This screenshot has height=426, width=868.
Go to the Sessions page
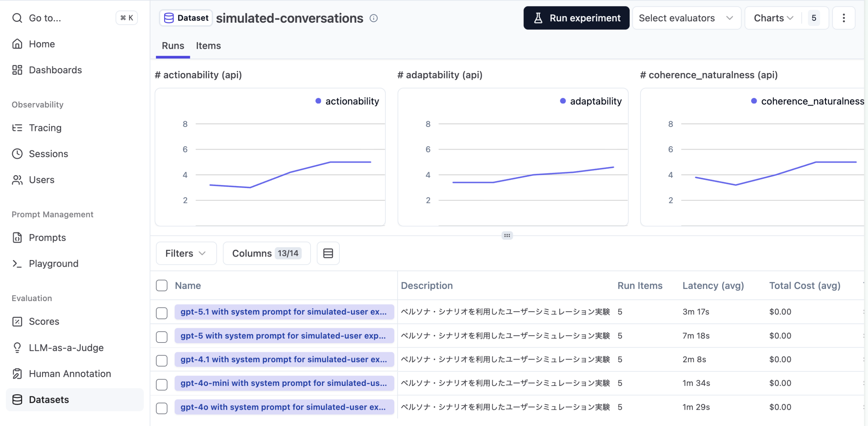(48, 154)
